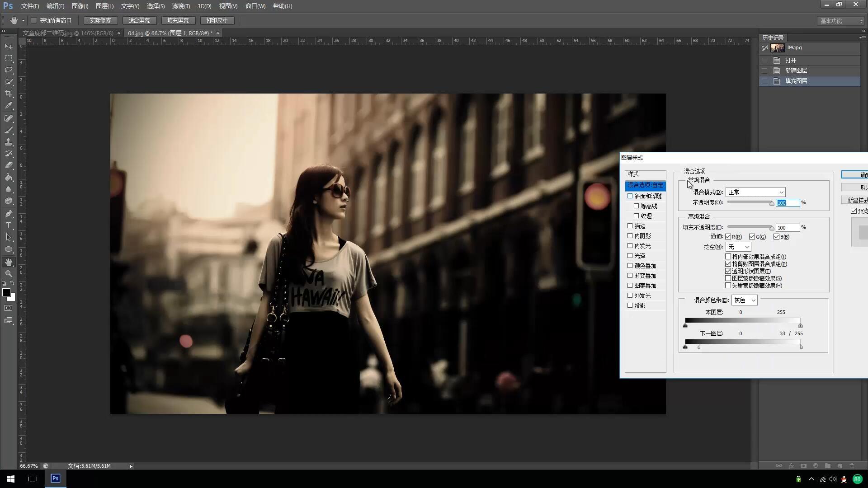Select the Lasso tool
The image size is (868, 488).
(x=9, y=70)
